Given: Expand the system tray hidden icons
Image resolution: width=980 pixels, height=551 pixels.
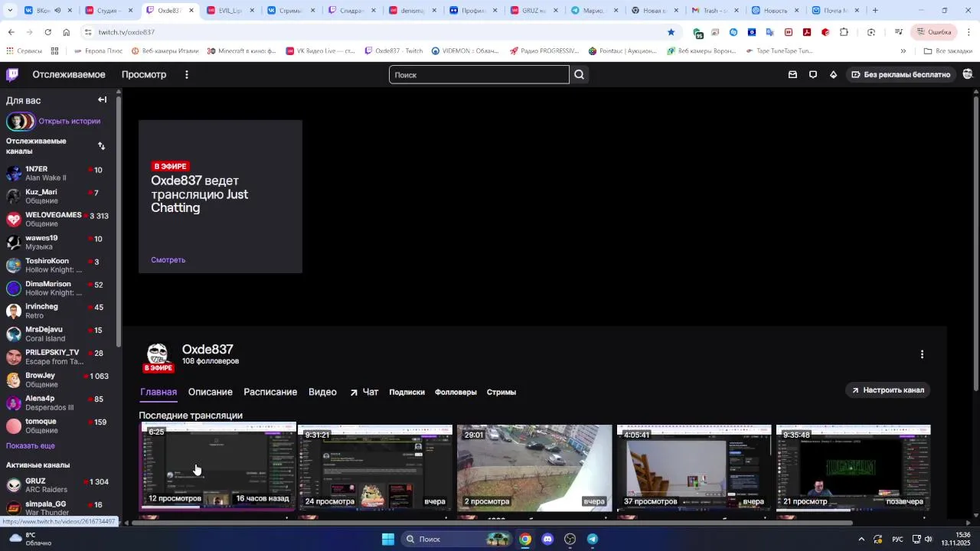Looking at the screenshot, I should (x=861, y=539).
